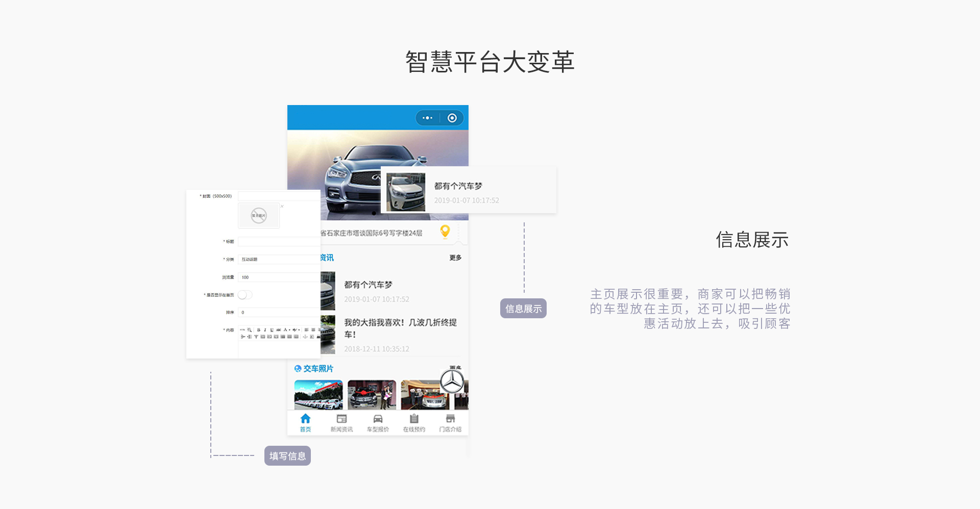Open the mini-program three-dot menu

pyautogui.click(x=428, y=118)
